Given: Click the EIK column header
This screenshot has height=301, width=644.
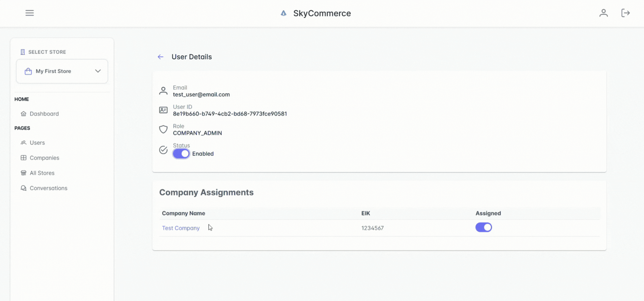Looking at the screenshot, I should 366,213.
